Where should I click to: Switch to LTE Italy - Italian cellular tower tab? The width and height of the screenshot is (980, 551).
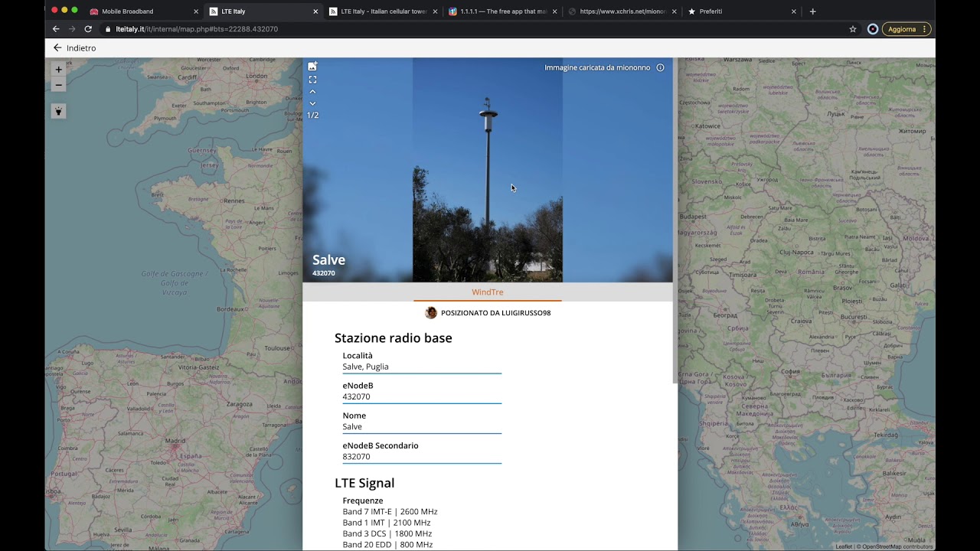(383, 11)
